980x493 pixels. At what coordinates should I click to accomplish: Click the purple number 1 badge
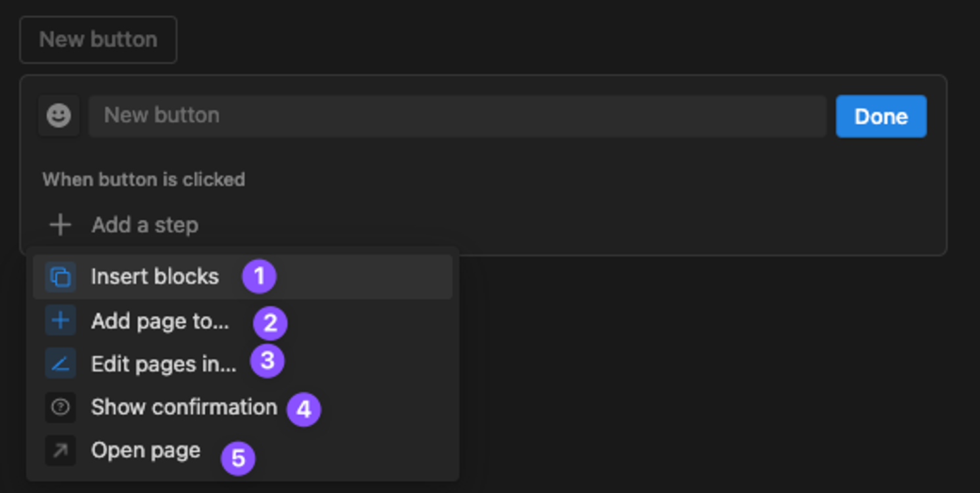coord(259,277)
